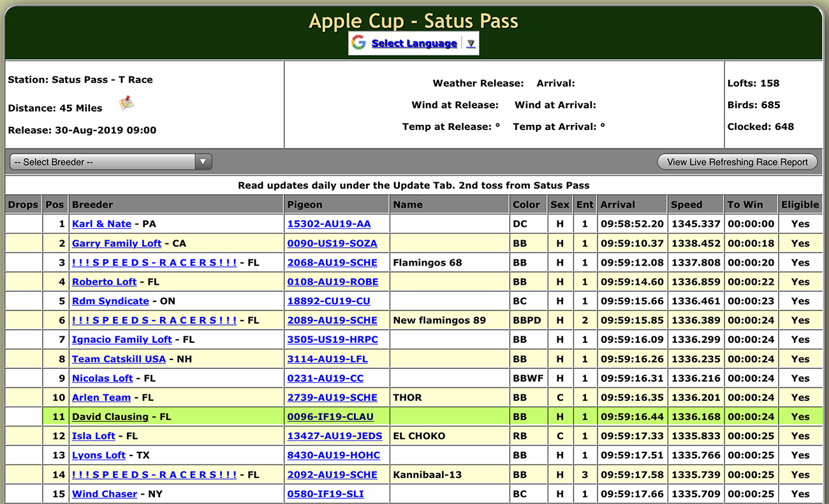The height and width of the screenshot is (504, 829).
Task: Click the Eligible column header
Action: [x=800, y=205]
